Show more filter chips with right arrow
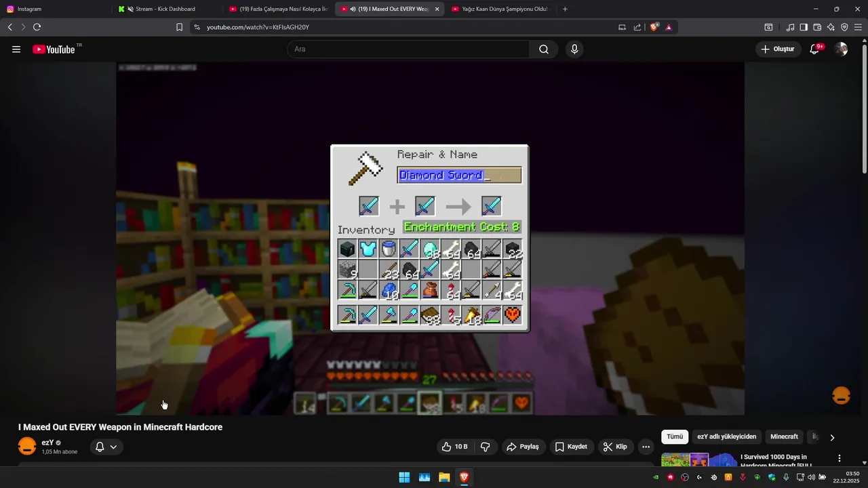Viewport: 868px width, 488px height. (832, 437)
